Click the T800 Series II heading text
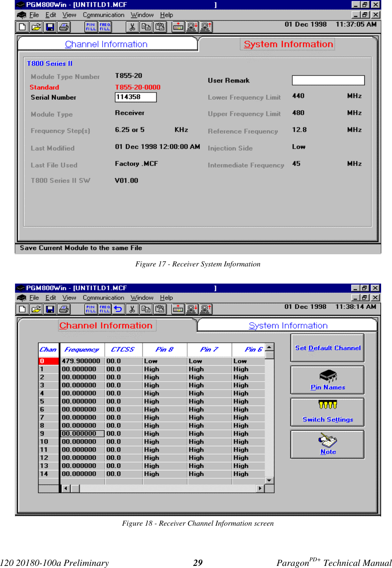This screenshot has height=568, width=392. pyautogui.click(x=49, y=63)
